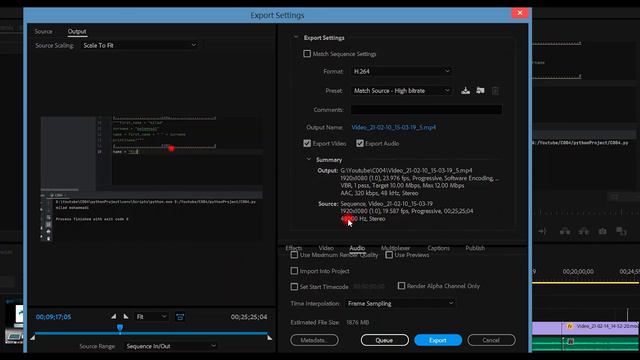Enable Render Alpha Channel Only
The width and height of the screenshot is (640, 360).
pos(401,286)
